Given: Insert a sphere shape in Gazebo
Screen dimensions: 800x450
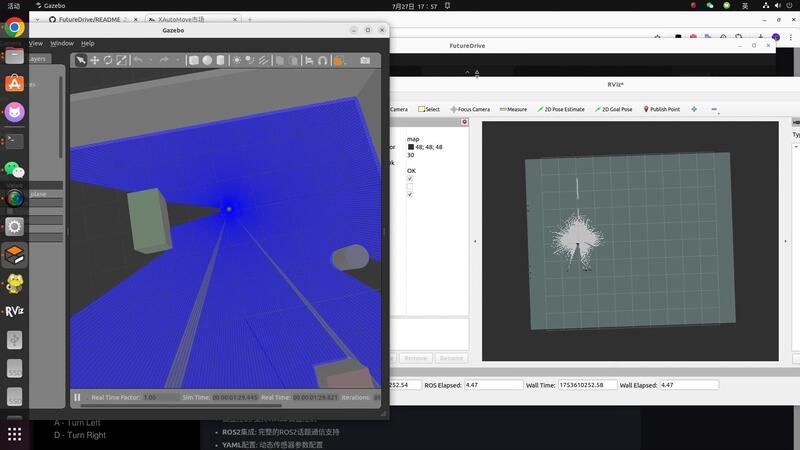Looking at the screenshot, I should [x=207, y=60].
